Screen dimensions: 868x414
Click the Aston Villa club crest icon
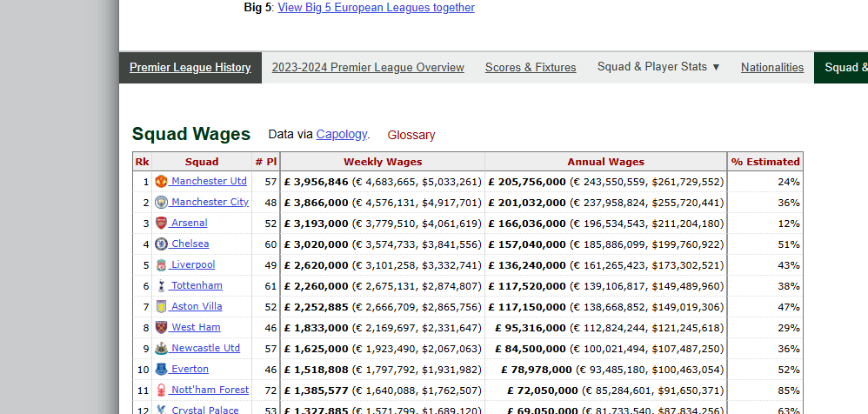161,307
